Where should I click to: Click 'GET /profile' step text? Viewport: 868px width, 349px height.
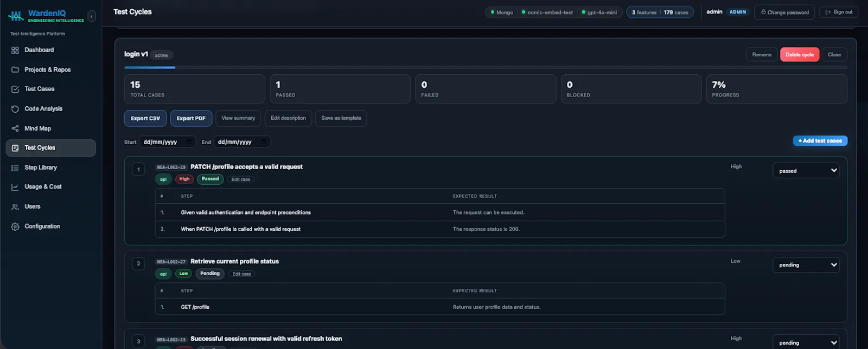tap(195, 307)
